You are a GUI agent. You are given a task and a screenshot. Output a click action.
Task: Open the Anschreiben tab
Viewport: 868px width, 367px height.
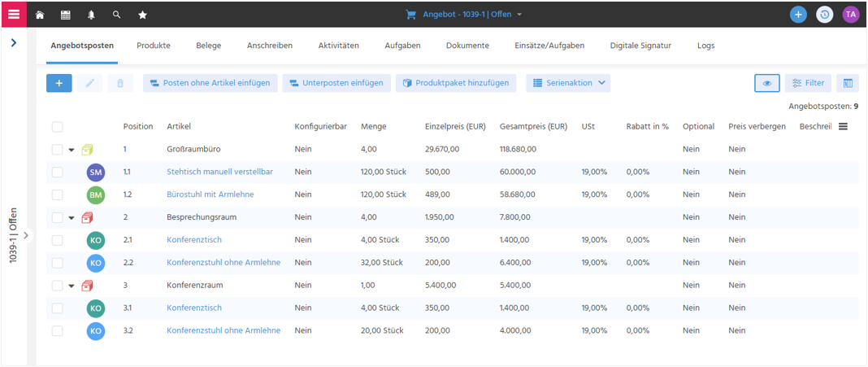pos(270,46)
